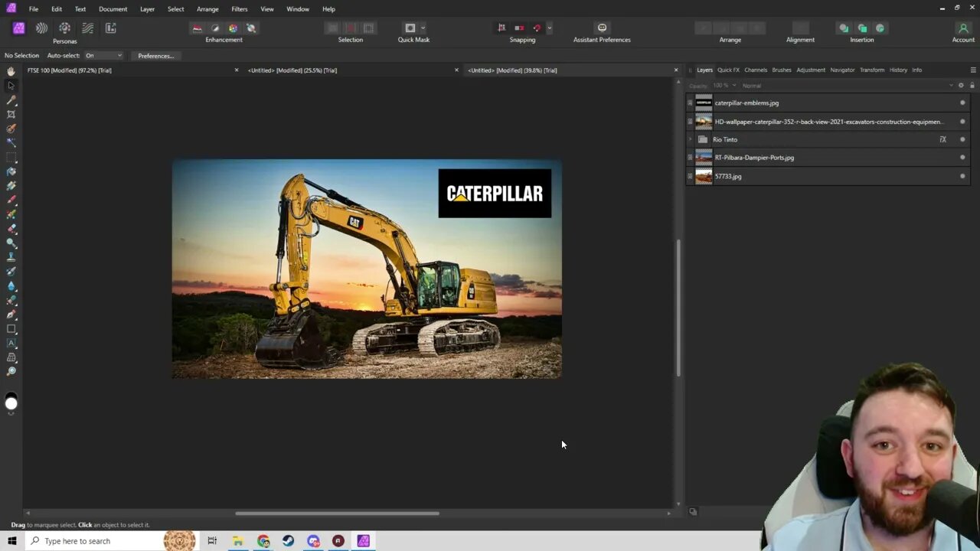Select the Clone stamp tool

(11, 257)
